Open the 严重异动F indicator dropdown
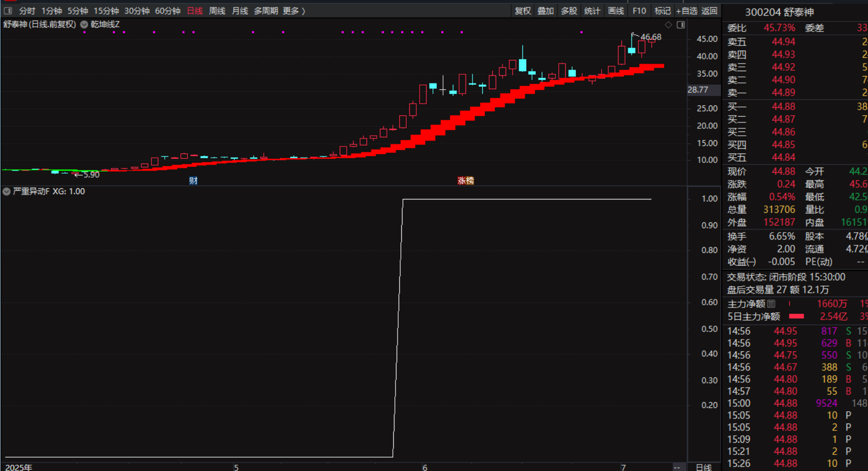The image size is (868, 471). 6,191
